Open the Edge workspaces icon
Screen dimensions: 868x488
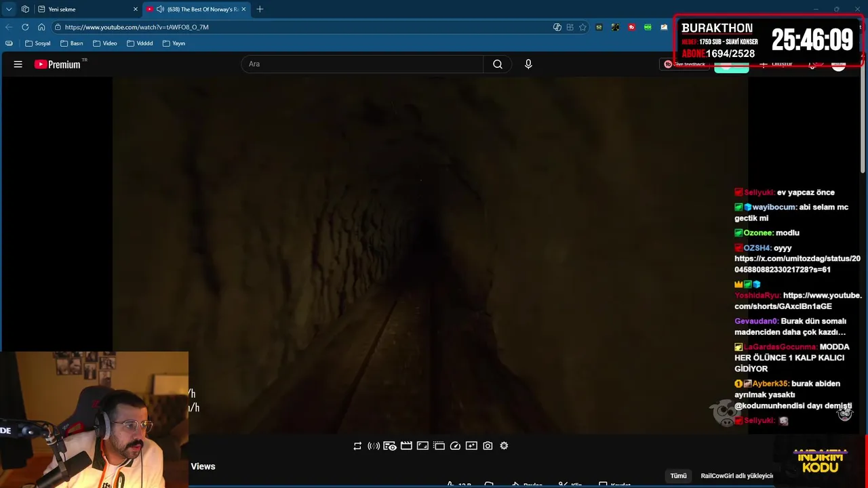click(25, 9)
